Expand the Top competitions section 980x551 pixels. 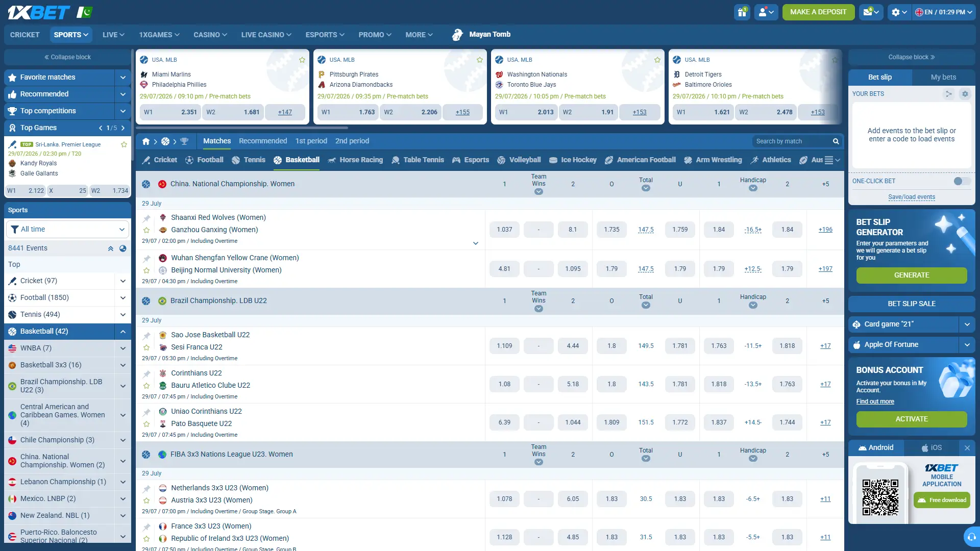[x=122, y=111]
